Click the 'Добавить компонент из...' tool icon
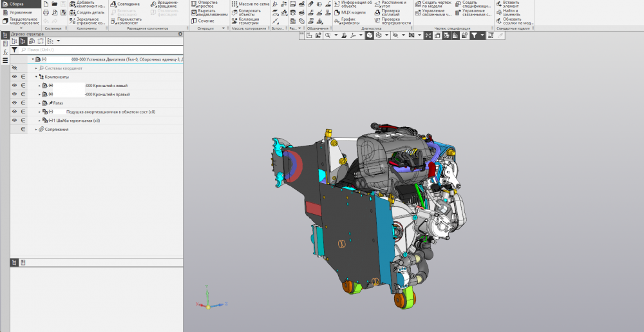The image size is (644, 332). pos(72,4)
